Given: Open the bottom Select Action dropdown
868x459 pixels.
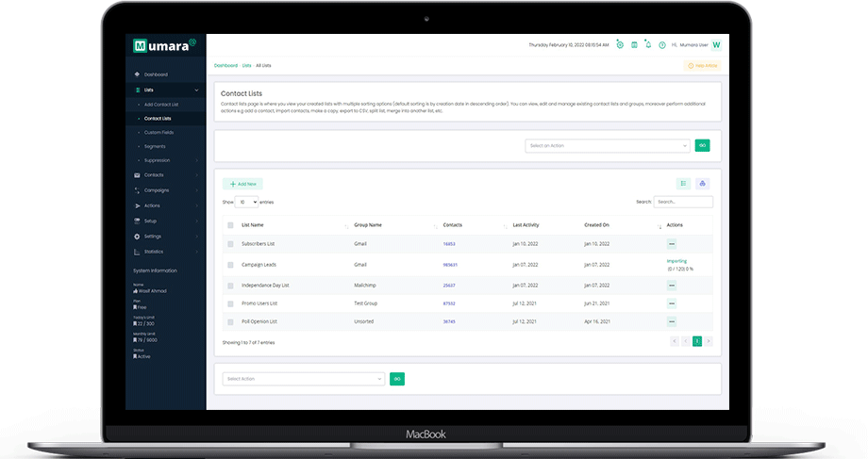Looking at the screenshot, I should (x=304, y=379).
